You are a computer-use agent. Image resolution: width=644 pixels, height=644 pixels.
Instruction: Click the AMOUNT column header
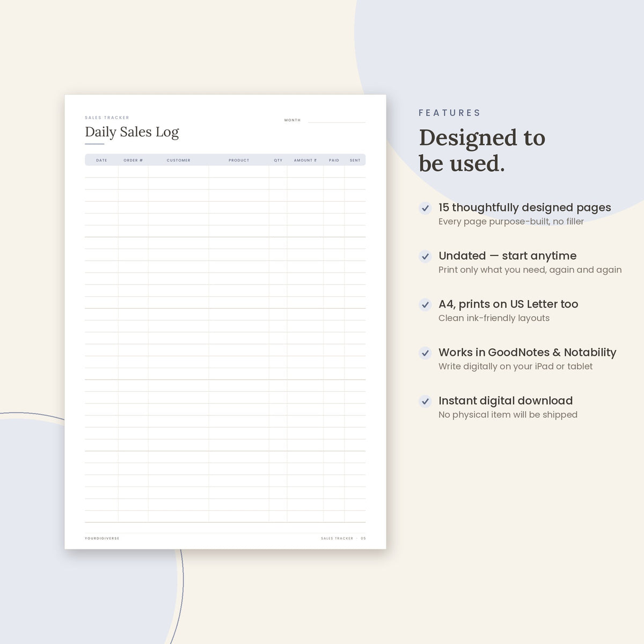[x=305, y=160]
